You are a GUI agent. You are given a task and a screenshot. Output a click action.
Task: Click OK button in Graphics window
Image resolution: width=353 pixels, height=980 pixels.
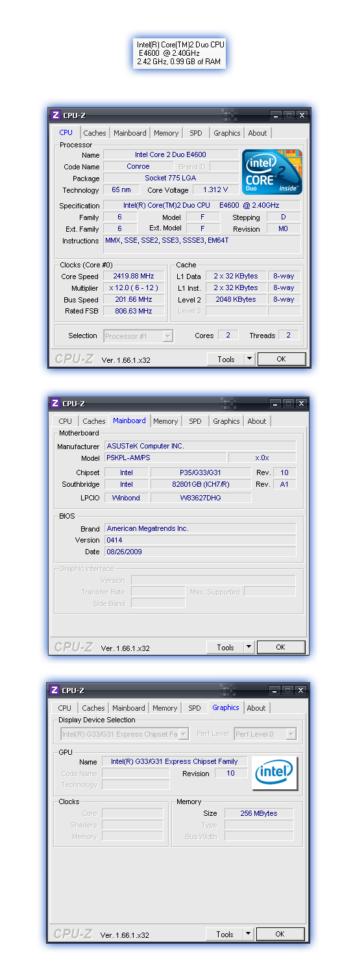pyautogui.click(x=280, y=934)
